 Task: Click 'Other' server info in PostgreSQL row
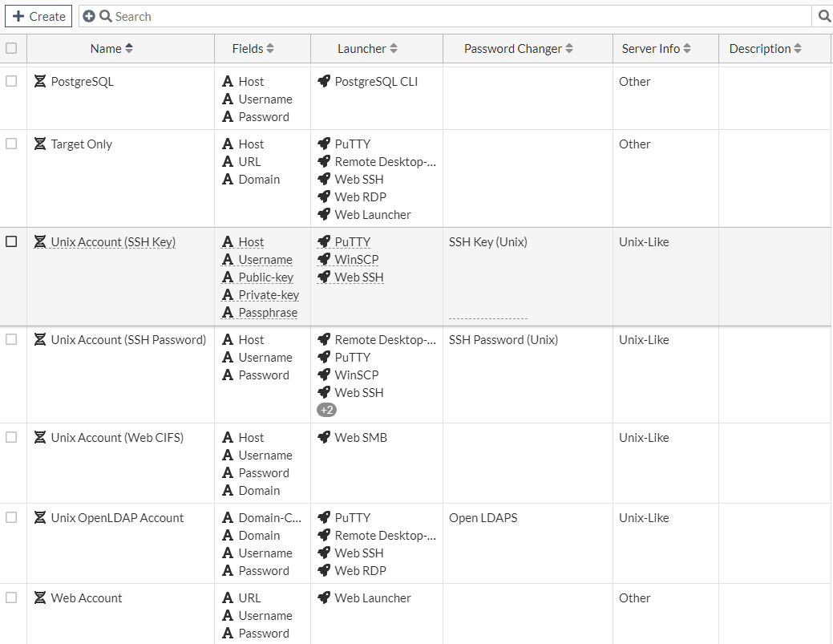coord(634,81)
